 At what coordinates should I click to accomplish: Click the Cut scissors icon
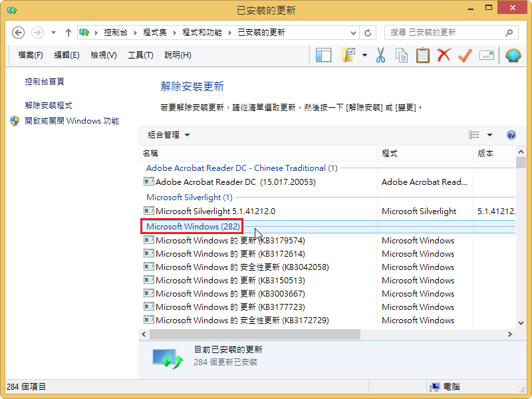coord(380,55)
